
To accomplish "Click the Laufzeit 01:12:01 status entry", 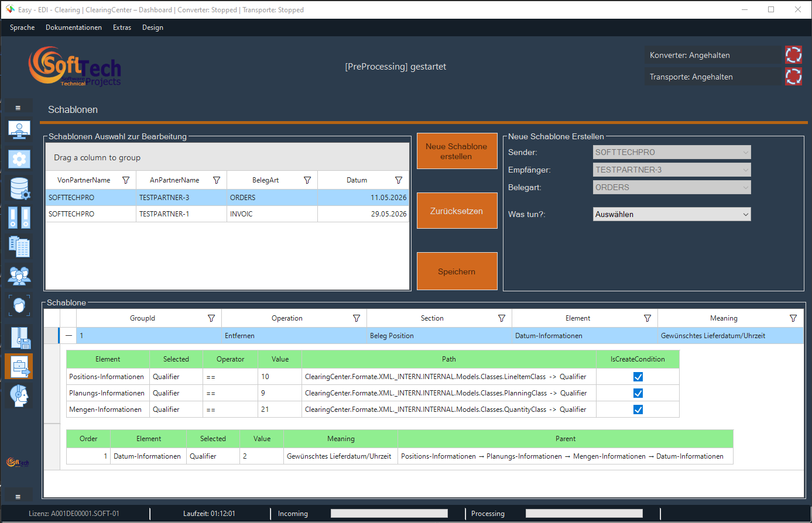I will click(209, 514).
